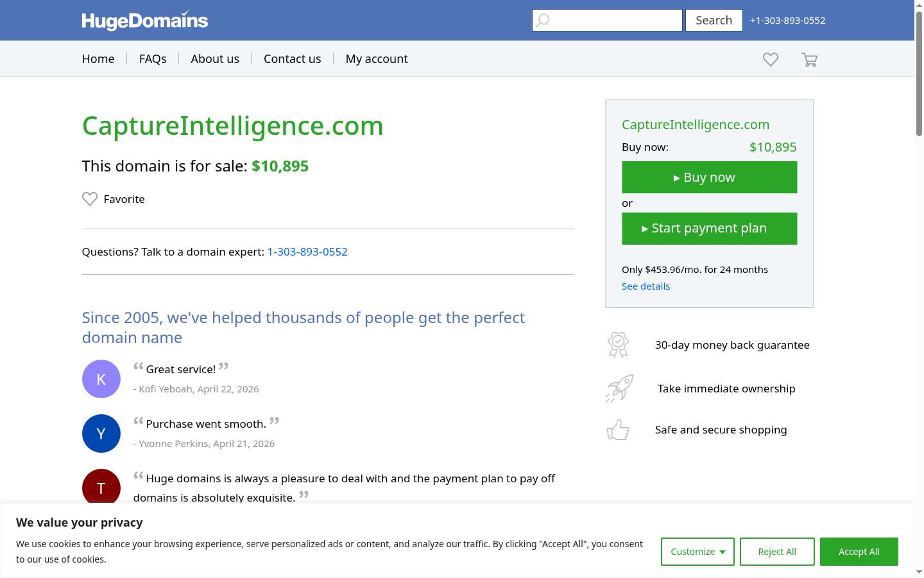Accept All cookies in privacy banner
The width and height of the screenshot is (924, 578).
[859, 552]
